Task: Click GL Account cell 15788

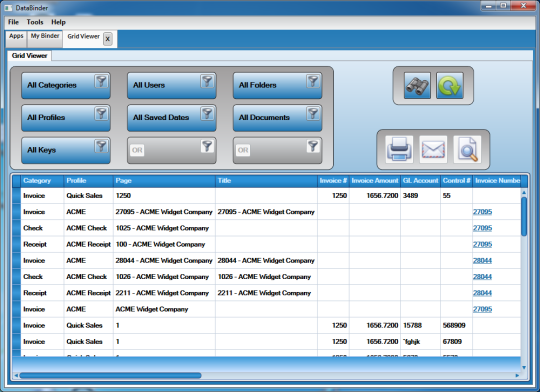Action: coord(420,326)
